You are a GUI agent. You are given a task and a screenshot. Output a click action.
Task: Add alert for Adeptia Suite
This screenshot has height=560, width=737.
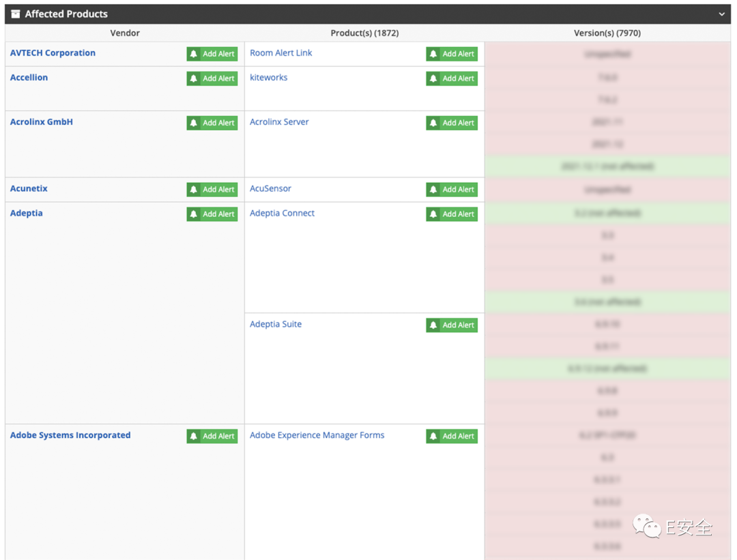[452, 325]
